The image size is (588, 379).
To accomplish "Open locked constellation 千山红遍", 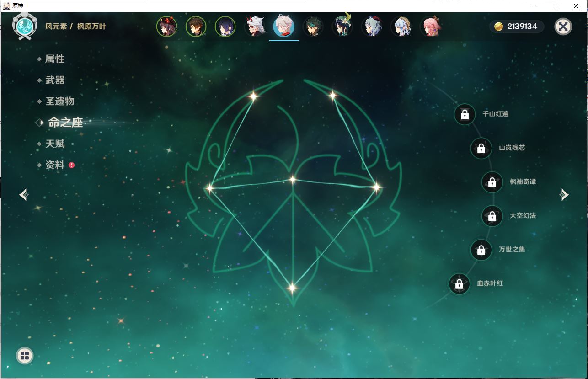I will tap(465, 114).
